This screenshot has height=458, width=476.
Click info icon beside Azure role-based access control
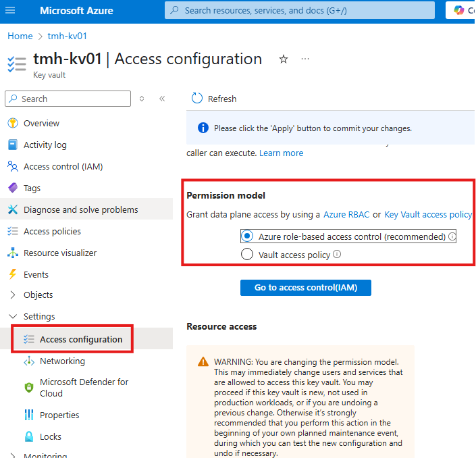[452, 236]
